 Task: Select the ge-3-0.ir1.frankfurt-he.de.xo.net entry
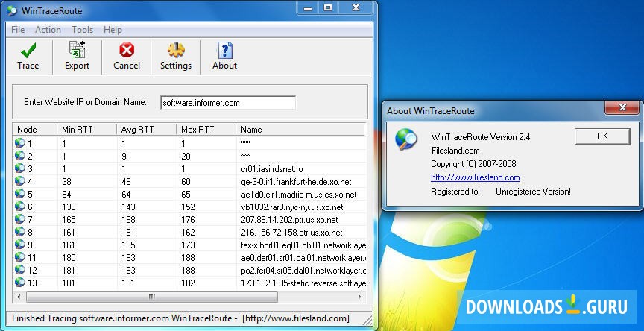coord(296,181)
